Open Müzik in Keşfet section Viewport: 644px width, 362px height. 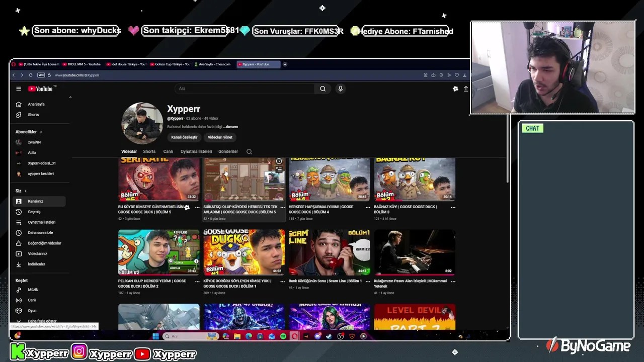point(39,290)
